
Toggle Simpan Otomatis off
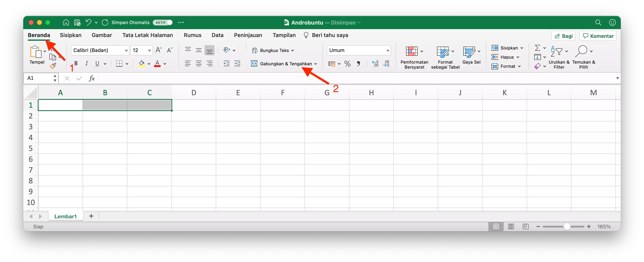pos(162,22)
